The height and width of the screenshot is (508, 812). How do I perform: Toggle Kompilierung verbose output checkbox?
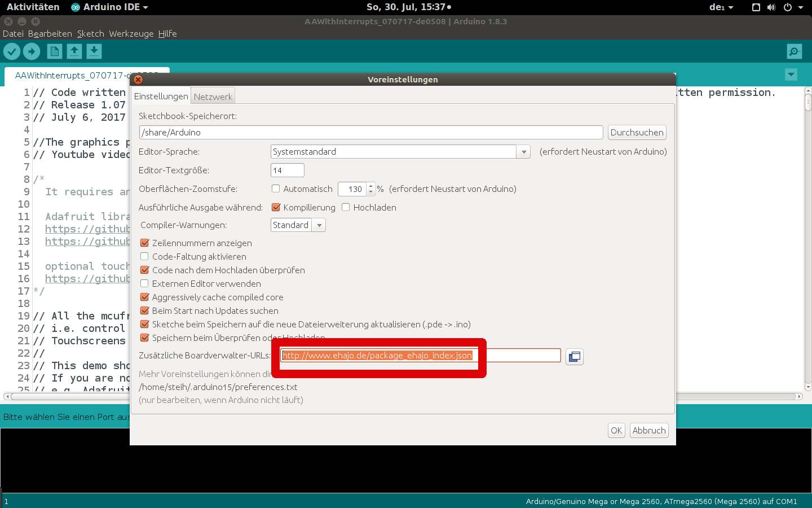[x=276, y=207]
